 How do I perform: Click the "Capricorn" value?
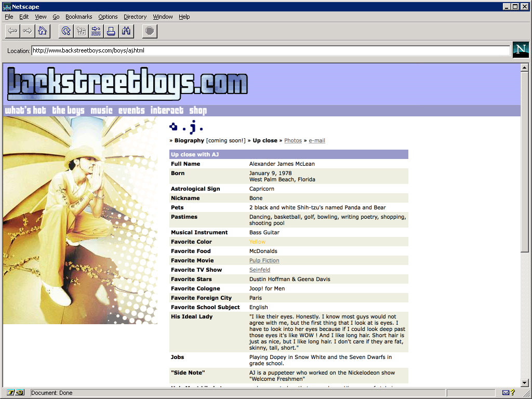click(x=262, y=189)
